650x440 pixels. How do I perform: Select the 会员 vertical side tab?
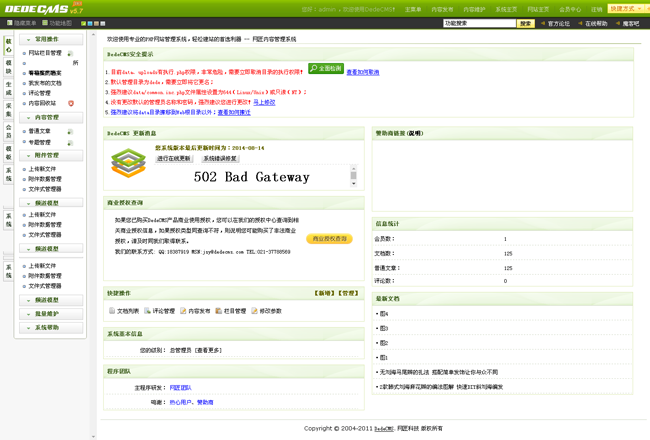coord(9,131)
